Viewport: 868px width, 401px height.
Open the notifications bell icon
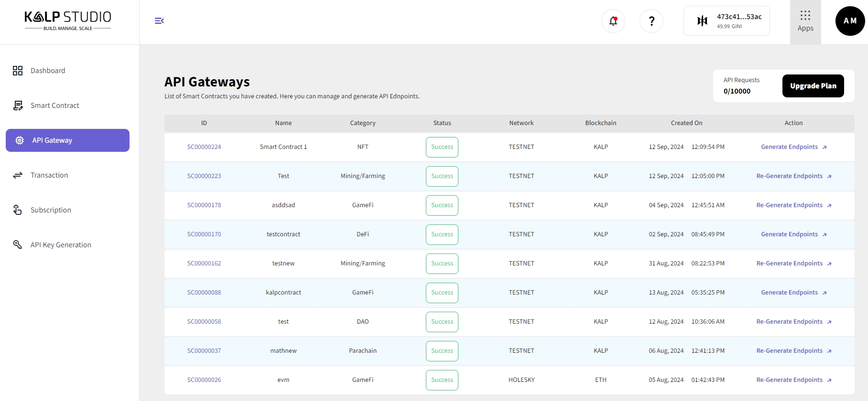613,21
